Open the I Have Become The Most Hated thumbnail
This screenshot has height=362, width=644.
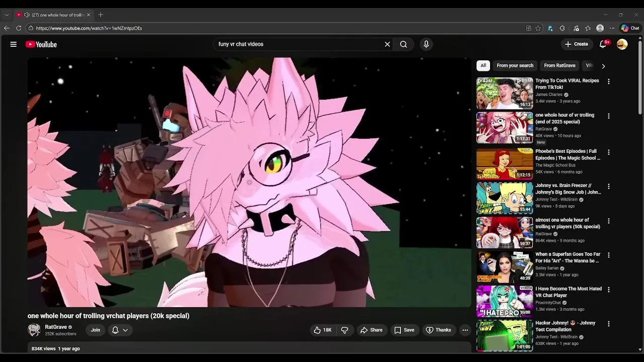point(505,301)
